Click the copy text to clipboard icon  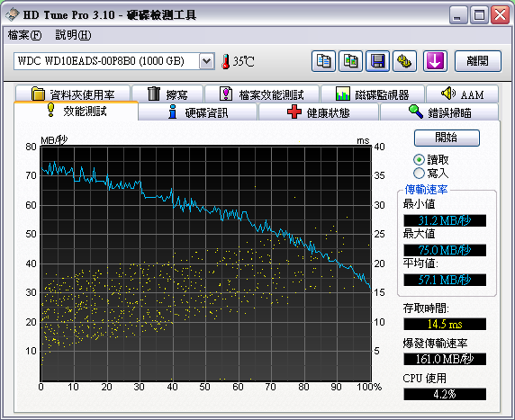[323, 61]
